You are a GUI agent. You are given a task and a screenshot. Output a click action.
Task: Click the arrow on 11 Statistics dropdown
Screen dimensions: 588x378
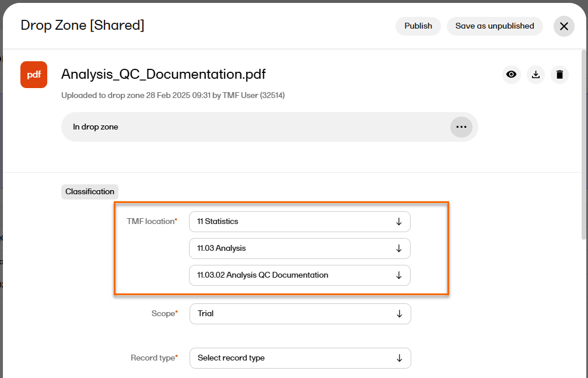(x=399, y=222)
